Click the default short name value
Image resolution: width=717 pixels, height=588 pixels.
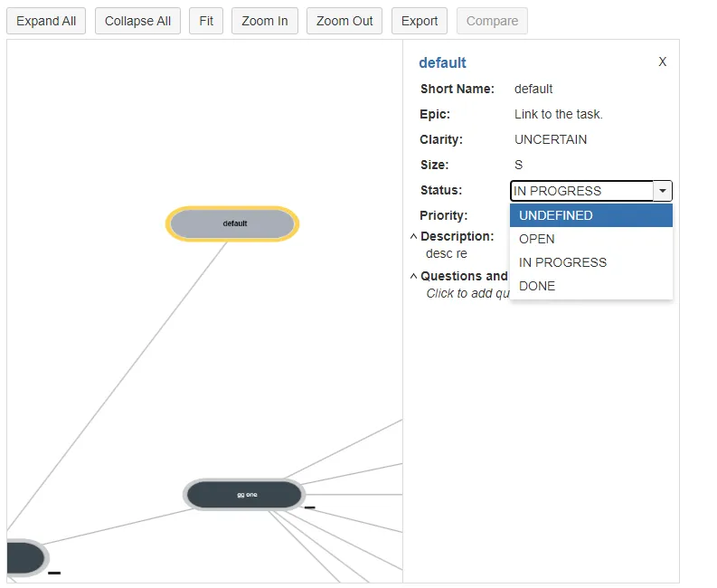[x=533, y=89]
